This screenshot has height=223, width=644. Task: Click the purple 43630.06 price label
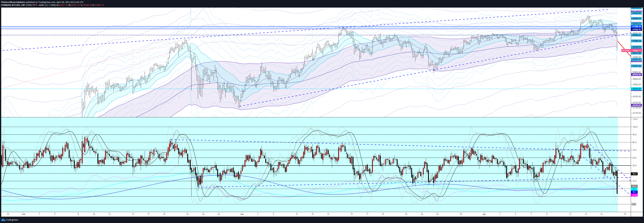636,105
